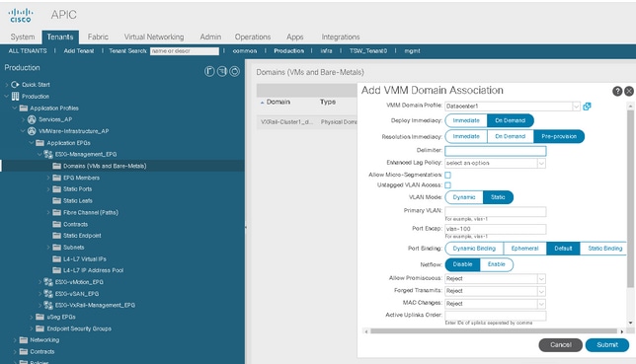Expand the Subnets node
This screenshot has width=636, height=364.
47,248
